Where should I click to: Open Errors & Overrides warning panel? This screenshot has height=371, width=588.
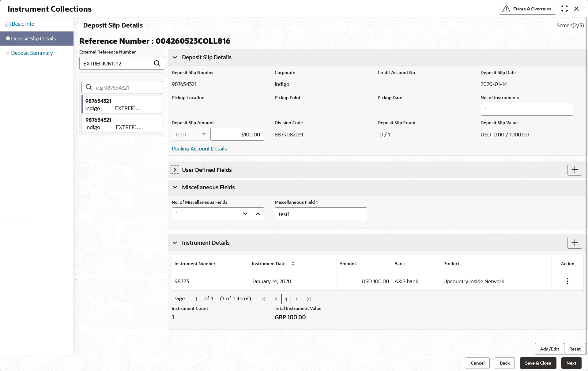(x=527, y=9)
